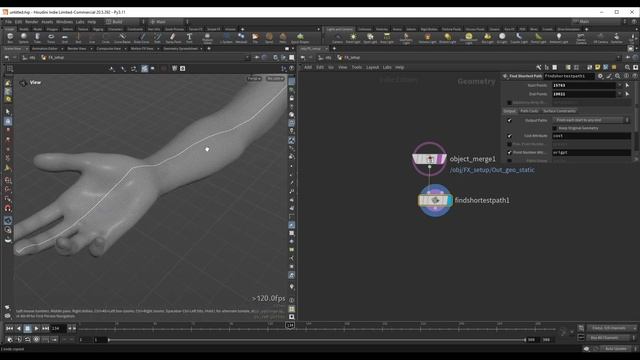
Task: Toggle the Point Number Attribute checkbox
Action: [509, 153]
